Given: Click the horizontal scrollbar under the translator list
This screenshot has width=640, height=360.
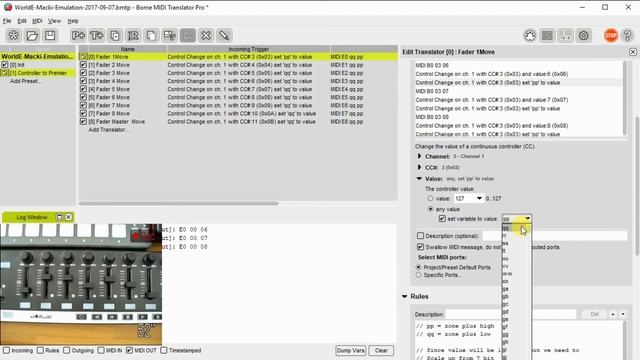Looking at the screenshot, I should 179,203.
